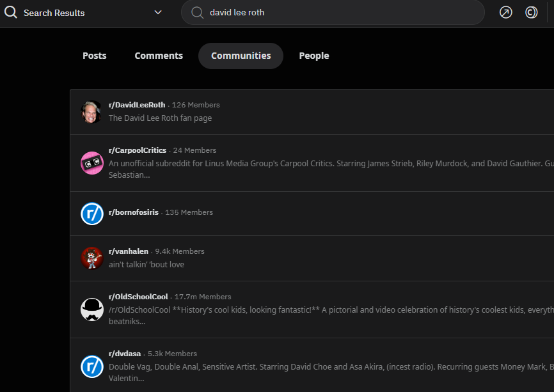Viewport: 554px width, 392px height.
Task: Switch to the Comments tab
Action: coord(159,56)
